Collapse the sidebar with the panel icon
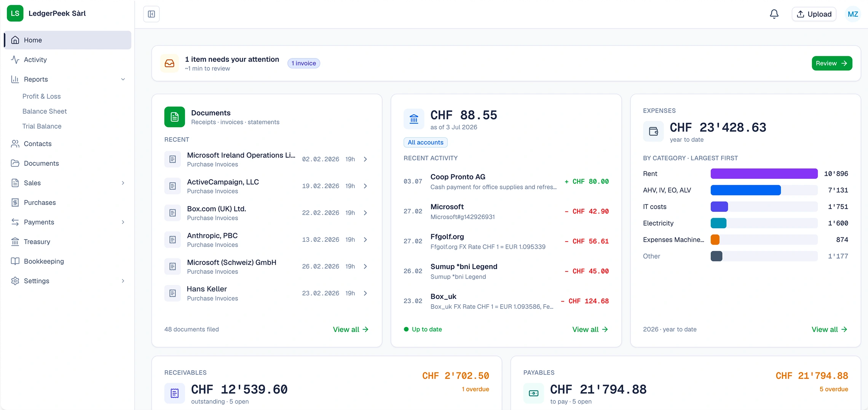The image size is (868, 410). tap(152, 14)
